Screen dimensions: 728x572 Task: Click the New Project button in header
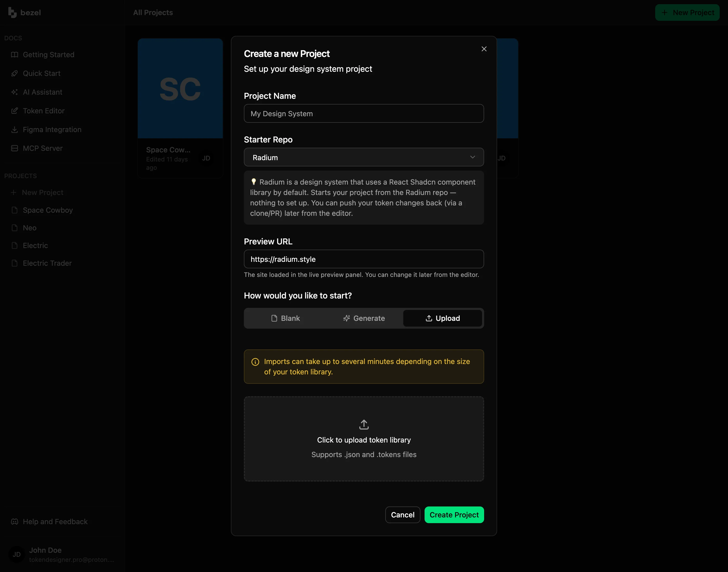(x=687, y=12)
